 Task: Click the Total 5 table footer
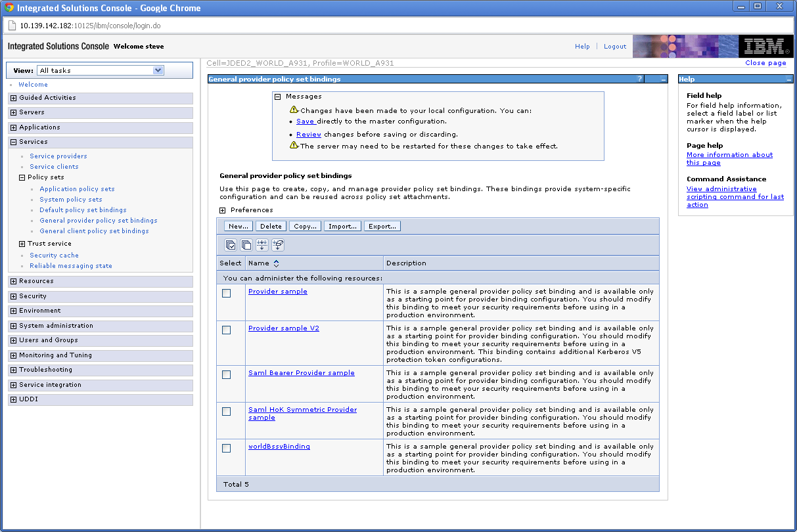tap(438, 485)
